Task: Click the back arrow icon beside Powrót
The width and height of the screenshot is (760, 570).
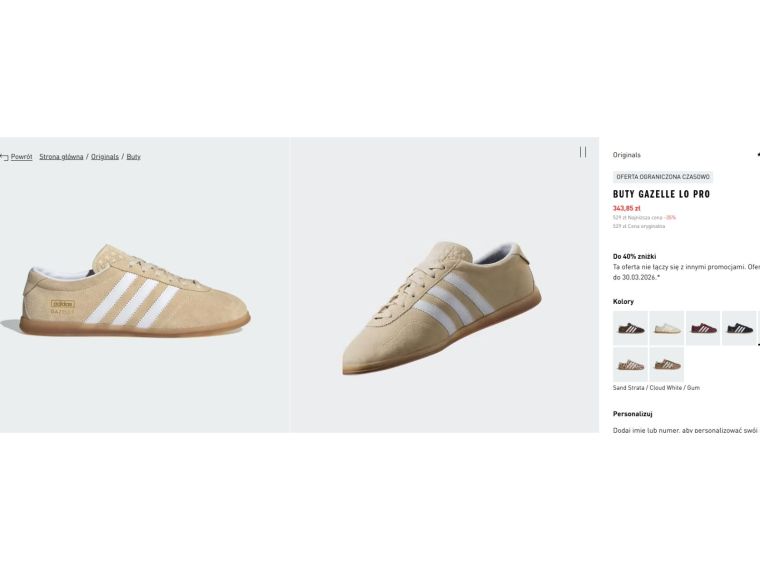Action: click(x=4, y=157)
